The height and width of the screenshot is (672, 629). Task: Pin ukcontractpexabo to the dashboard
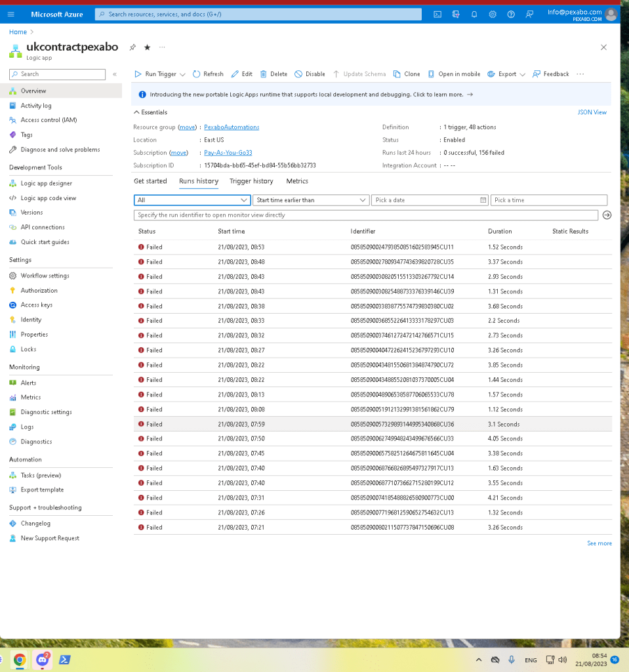point(132,47)
